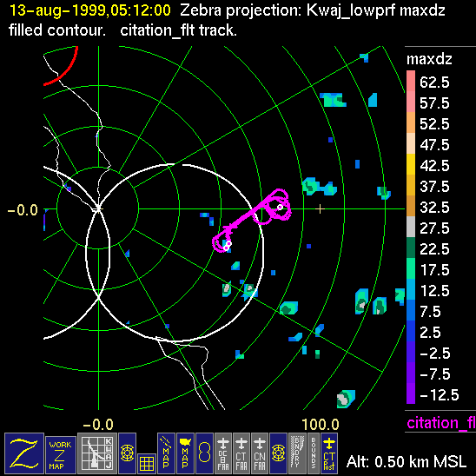Open the WORK Z MAP icon
The image size is (476, 476).
(x=61, y=455)
